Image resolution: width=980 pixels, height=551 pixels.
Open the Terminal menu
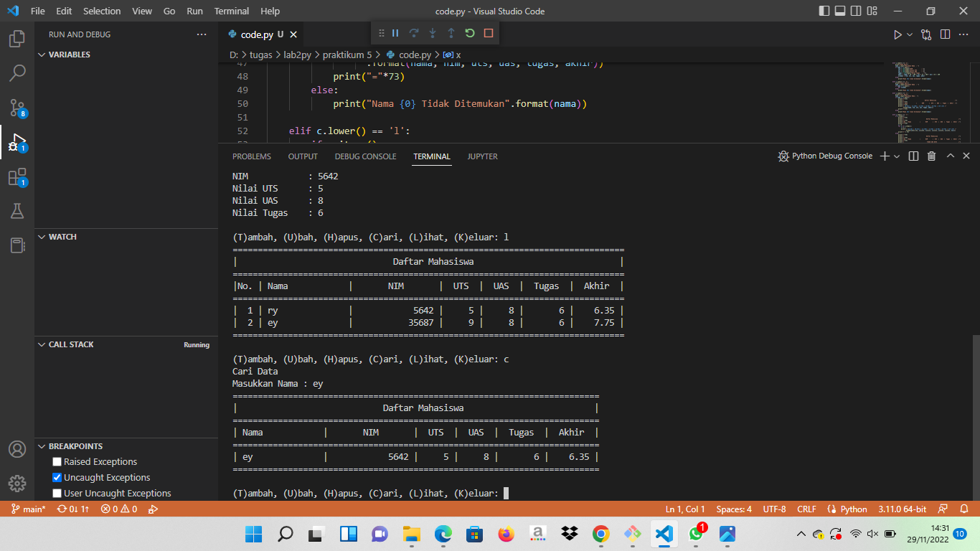point(232,11)
